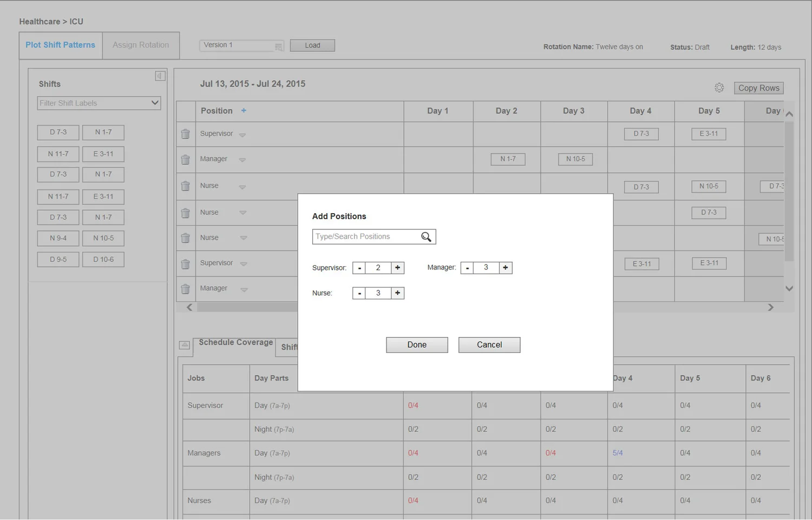Delete the first Supervisor row with trash icon
Screen dimensions: 812x520
(185, 134)
